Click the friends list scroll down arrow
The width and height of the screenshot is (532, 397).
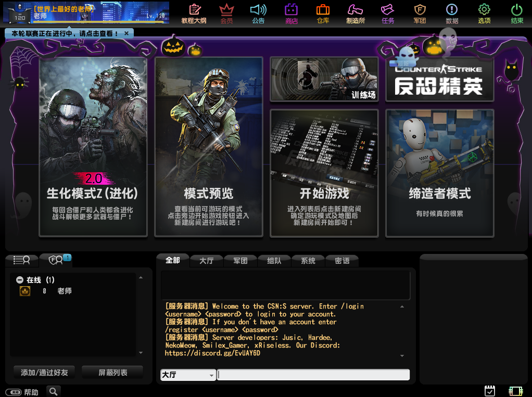click(x=141, y=353)
